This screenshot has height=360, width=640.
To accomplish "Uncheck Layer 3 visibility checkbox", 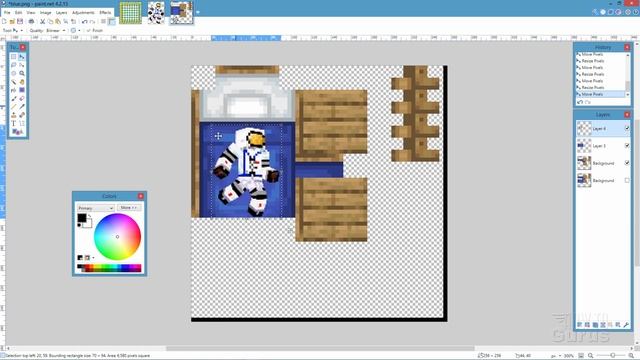I will 627,146.
